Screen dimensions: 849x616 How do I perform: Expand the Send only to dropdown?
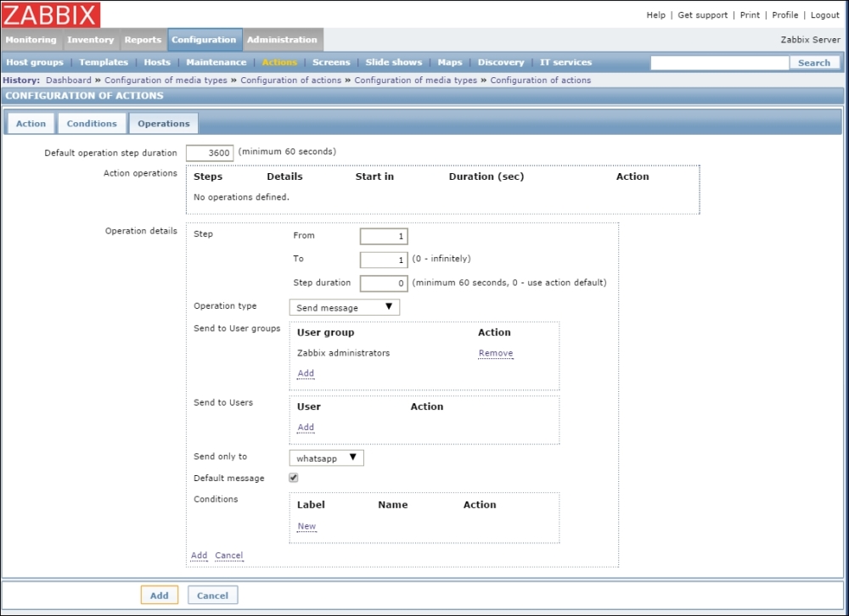(326, 458)
